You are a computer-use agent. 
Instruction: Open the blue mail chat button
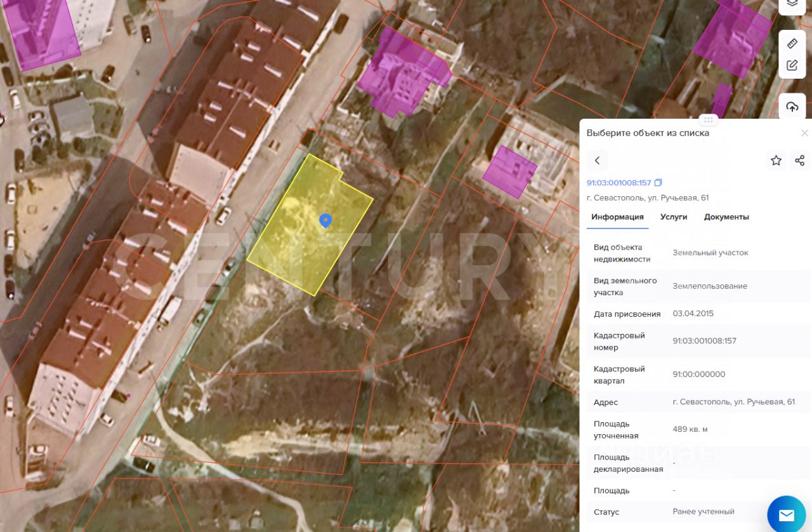pos(786,514)
